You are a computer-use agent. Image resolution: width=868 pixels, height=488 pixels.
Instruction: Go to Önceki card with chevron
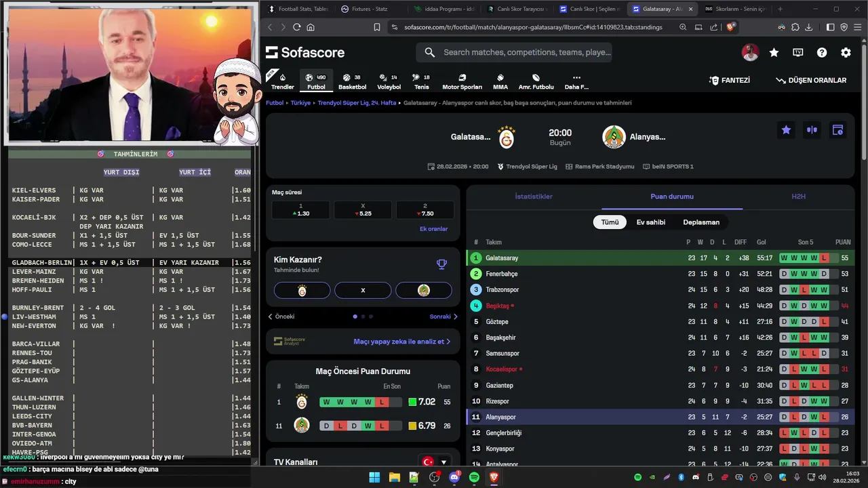(281, 317)
